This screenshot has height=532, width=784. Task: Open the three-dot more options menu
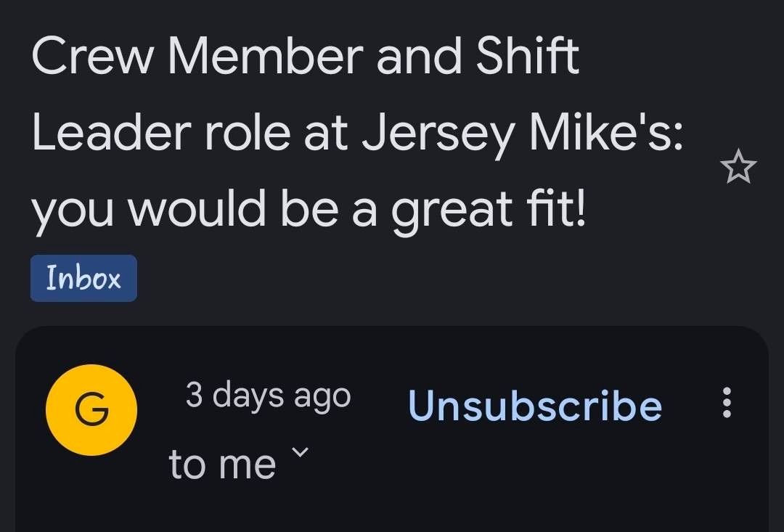[727, 403]
